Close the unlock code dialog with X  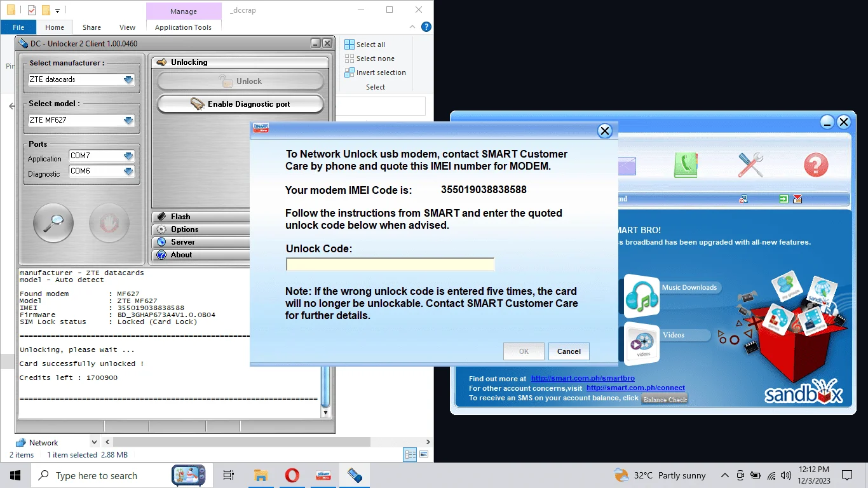tap(605, 131)
